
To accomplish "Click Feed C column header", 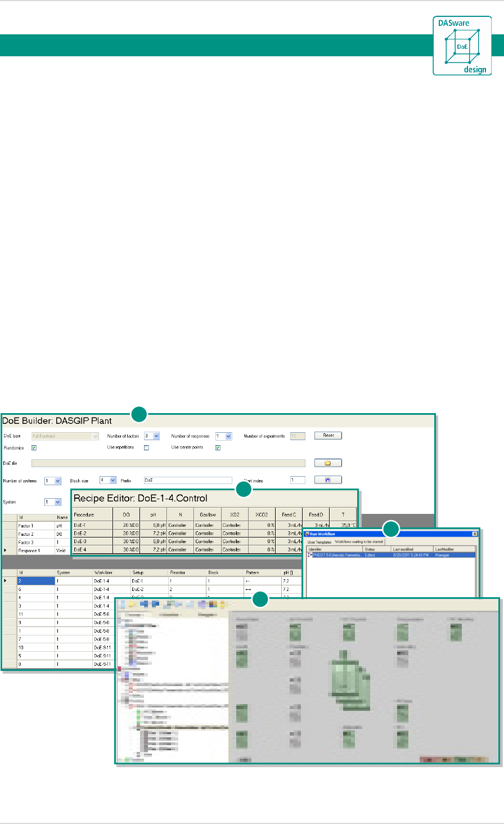I will (x=289, y=514).
